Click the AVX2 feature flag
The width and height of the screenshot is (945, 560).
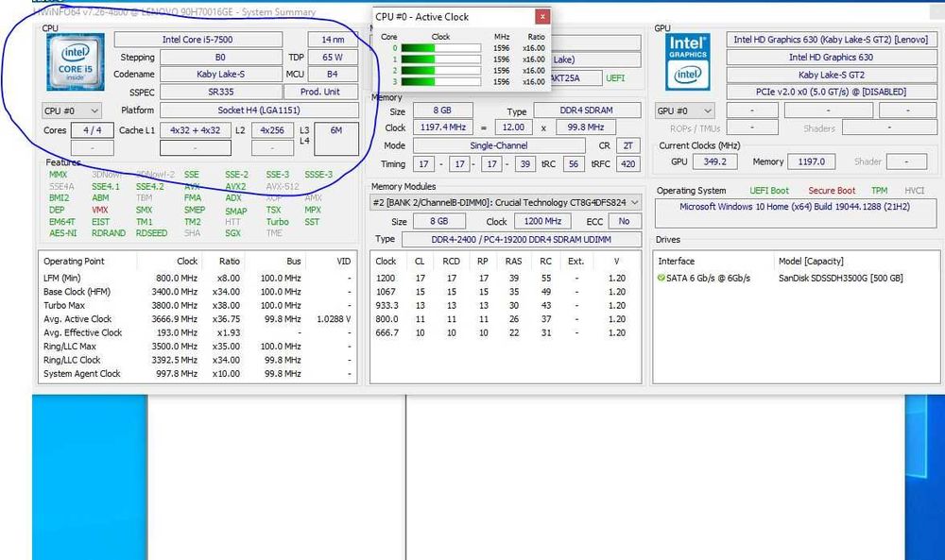pyautogui.click(x=235, y=187)
